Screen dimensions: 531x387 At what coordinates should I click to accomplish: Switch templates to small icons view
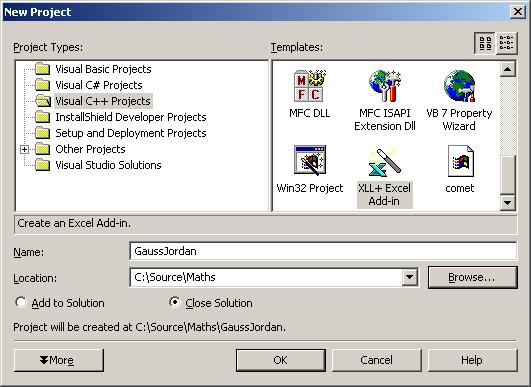pos(507,43)
